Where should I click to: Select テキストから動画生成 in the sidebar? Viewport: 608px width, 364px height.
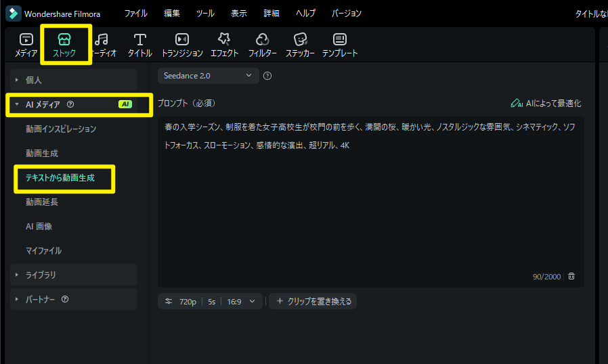click(x=60, y=178)
